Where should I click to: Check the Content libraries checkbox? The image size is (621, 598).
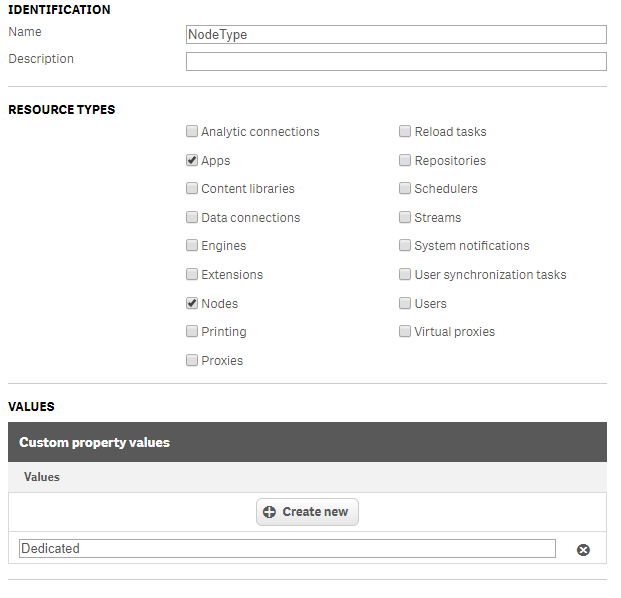coord(192,188)
